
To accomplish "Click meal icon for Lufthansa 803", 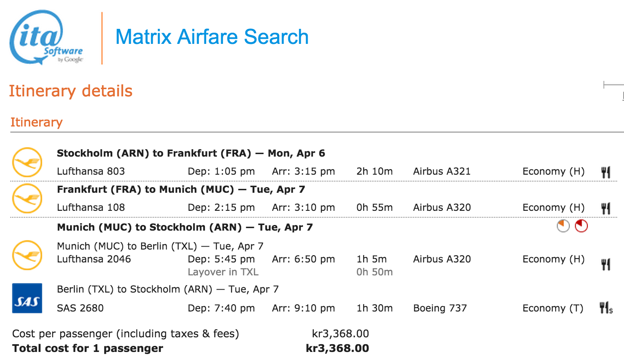I will point(605,173).
